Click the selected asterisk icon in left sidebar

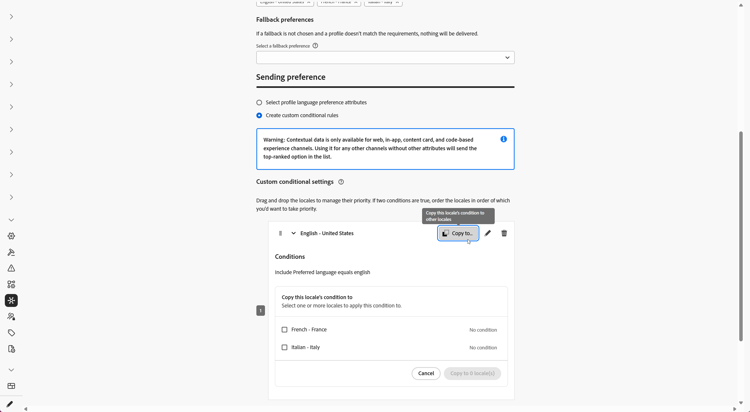pos(11,301)
